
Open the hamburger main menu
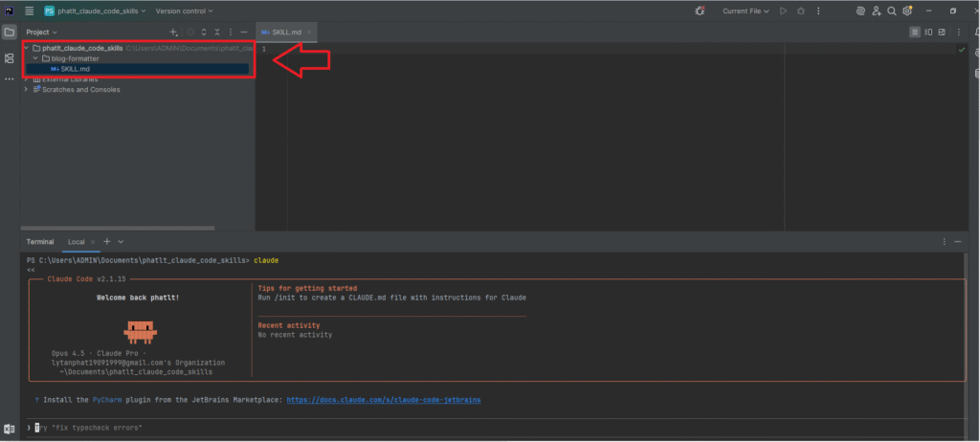pyautogui.click(x=29, y=11)
